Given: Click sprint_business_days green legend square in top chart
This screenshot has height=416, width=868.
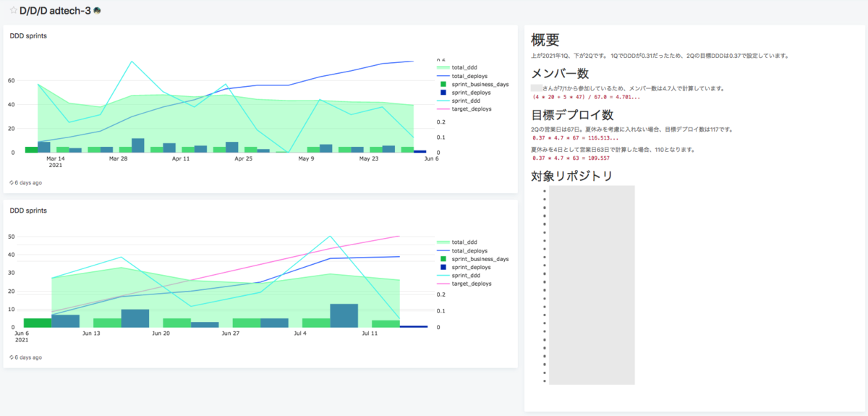Looking at the screenshot, I should pyautogui.click(x=443, y=84).
